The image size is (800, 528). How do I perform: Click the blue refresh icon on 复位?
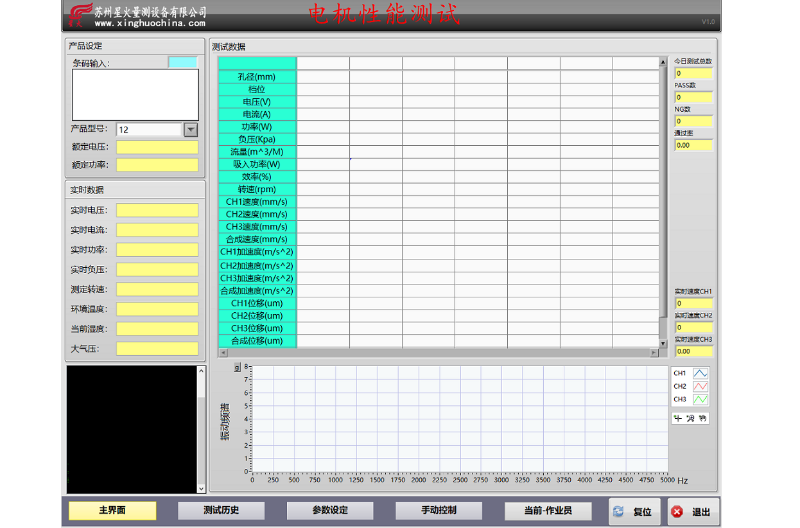coord(618,511)
